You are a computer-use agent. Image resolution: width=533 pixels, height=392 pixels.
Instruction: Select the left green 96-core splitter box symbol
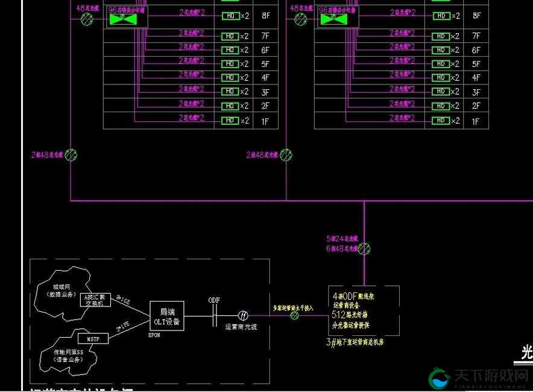point(123,19)
